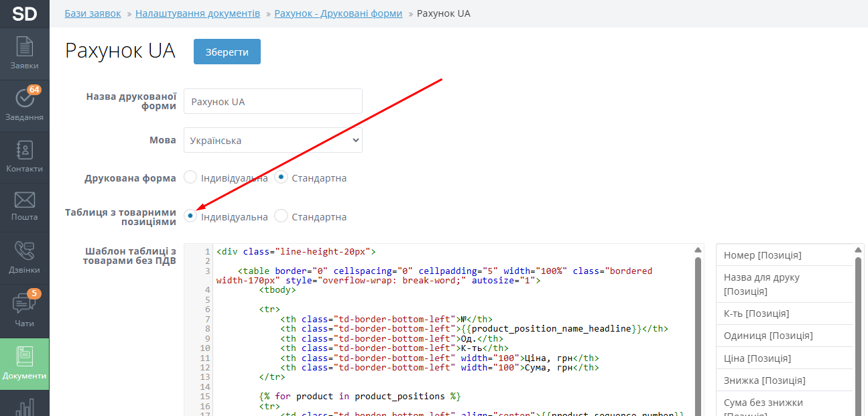This screenshot has width=868, height=416.
Task: Click Бази заявок breadcrumb link
Action: pyautogui.click(x=92, y=13)
